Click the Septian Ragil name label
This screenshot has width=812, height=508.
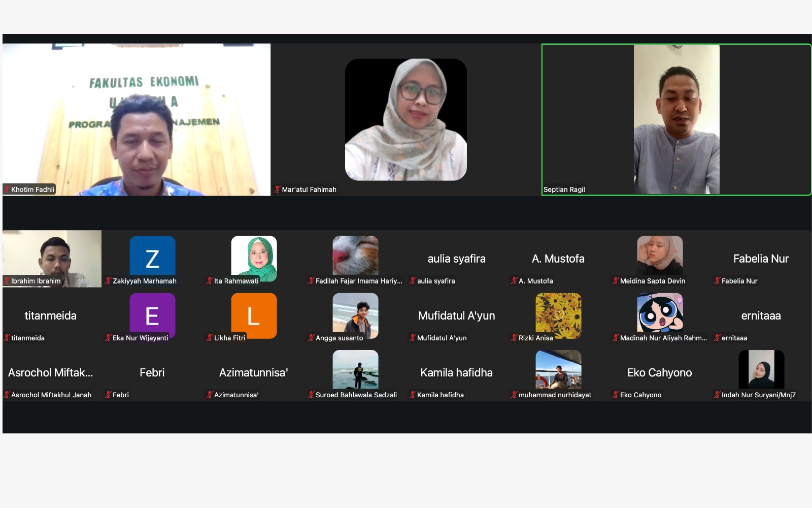[564, 189]
